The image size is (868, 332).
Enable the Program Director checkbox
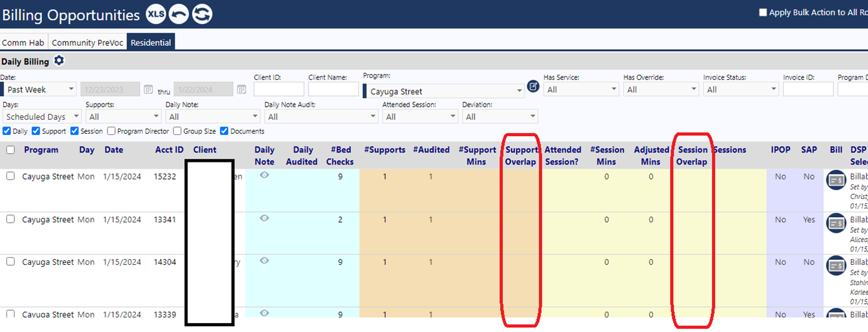pos(111,131)
